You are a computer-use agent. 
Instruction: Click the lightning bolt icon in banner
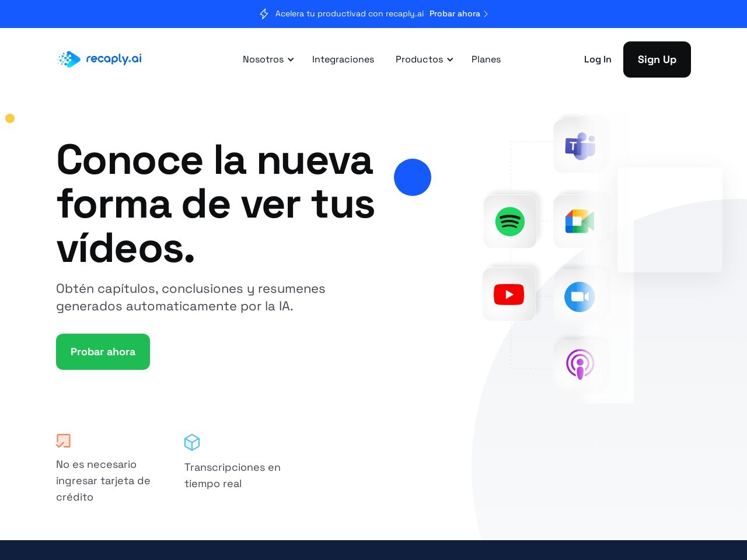click(264, 14)
